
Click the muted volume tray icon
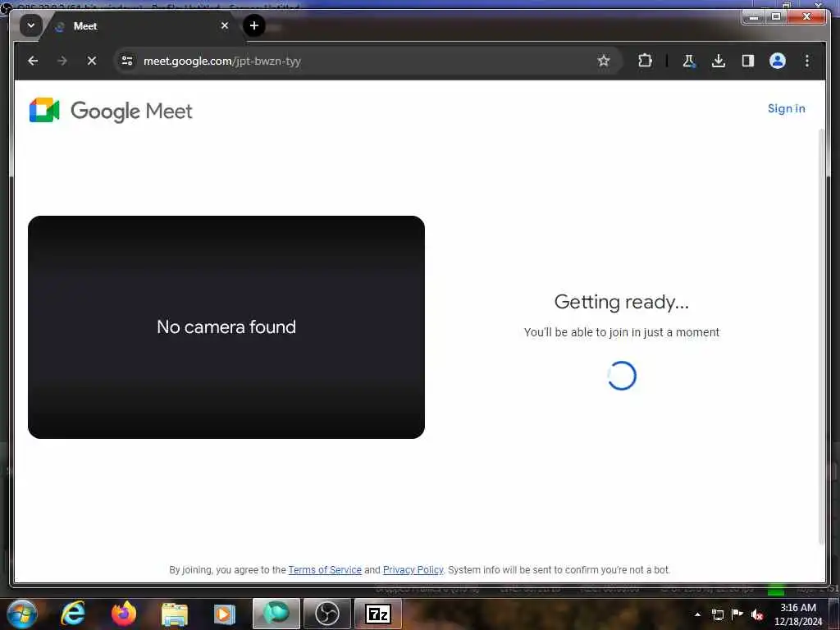[x=757, y=614]
